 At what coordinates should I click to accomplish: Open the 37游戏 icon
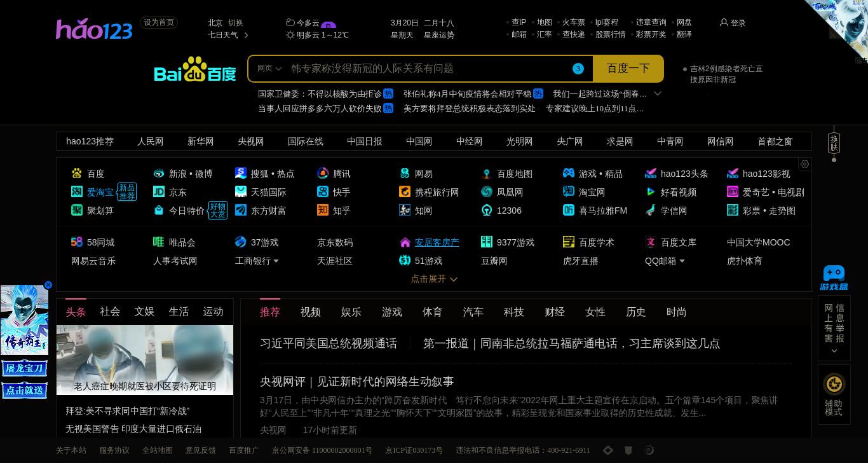coord(241,242)
